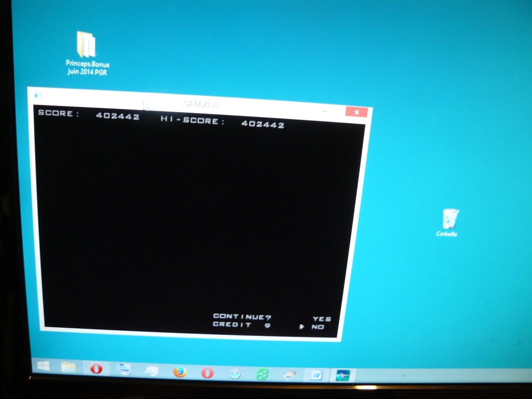Screen dimensions: 532x399
Task: Close the Satazius window with red X
Action: 356,112
